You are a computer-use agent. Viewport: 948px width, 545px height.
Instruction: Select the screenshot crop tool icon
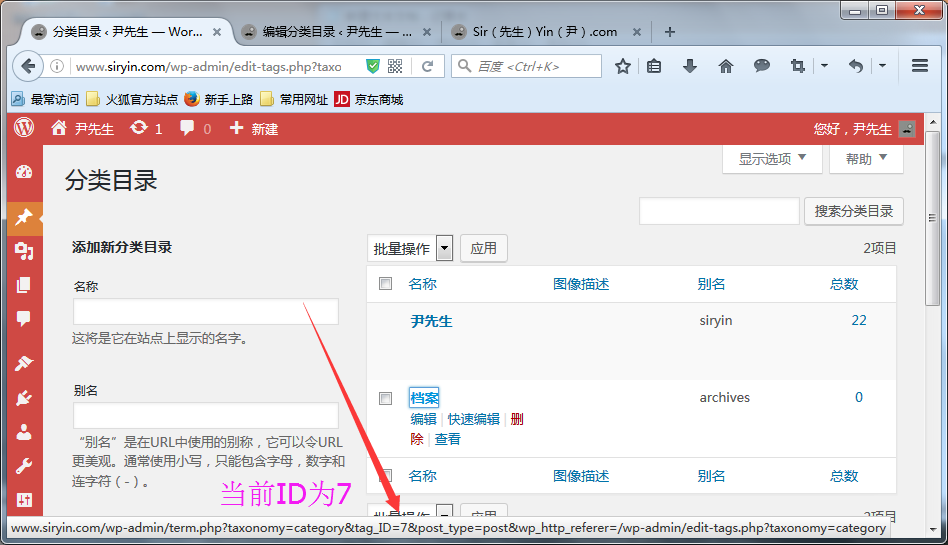click(798, 66)
